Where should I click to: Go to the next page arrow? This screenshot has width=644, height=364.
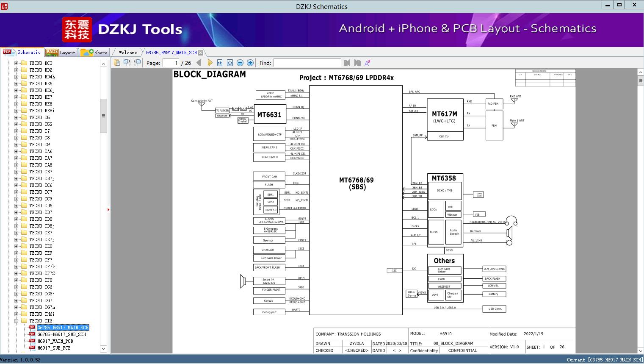tap(210, 63)
